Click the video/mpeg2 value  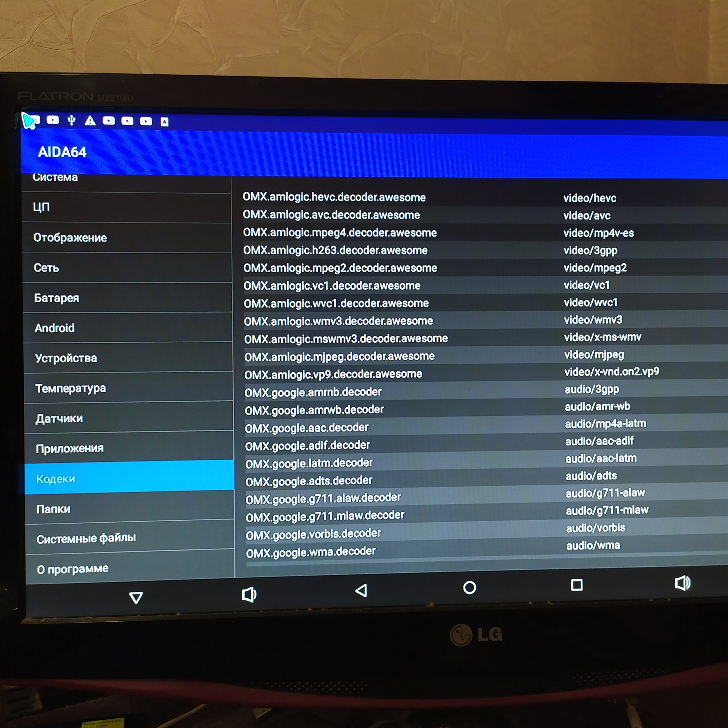(x=595, y=268)
